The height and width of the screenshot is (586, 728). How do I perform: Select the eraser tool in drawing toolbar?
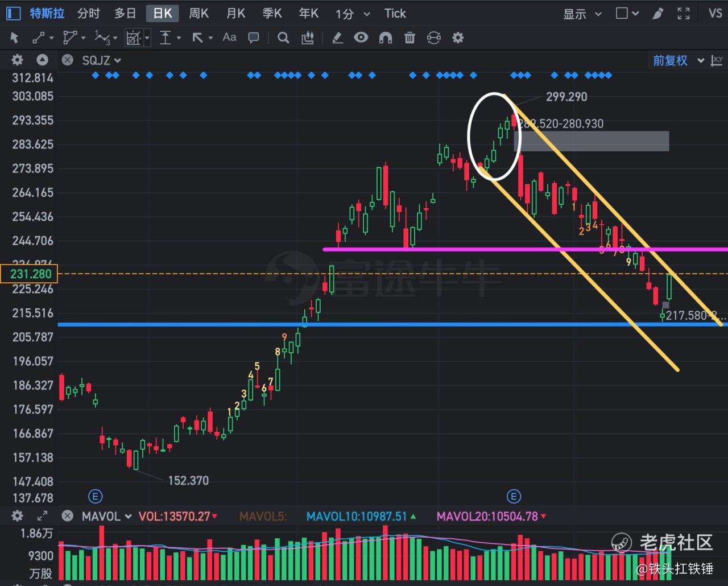(337, 38)
